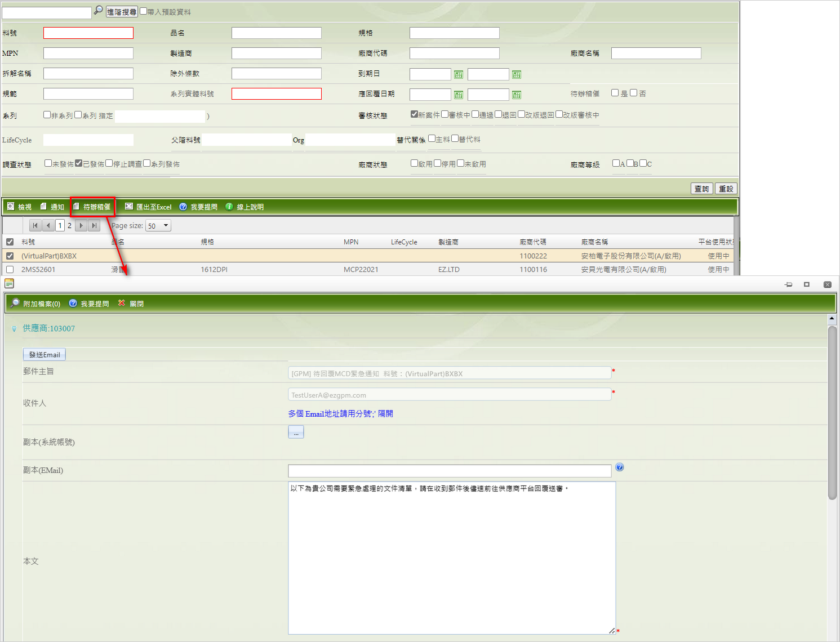The width and height of the screenshot is (840, 642).
Task: Sort table by 廠商代碼 column header
Action: coord(533,242)
